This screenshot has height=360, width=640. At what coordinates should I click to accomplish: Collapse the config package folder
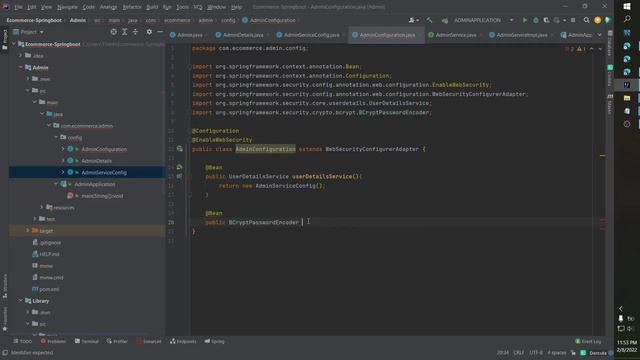pyautogui.click(x=56, y=138)
